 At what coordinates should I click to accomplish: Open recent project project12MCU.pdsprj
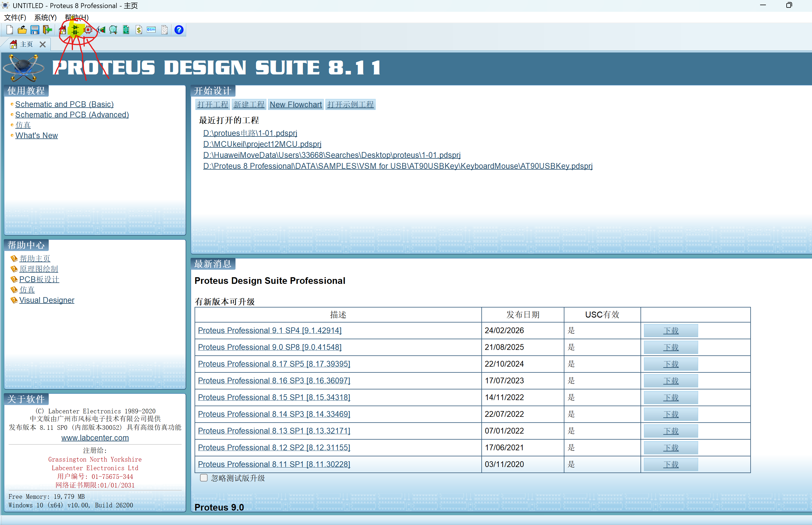point(262,144)
